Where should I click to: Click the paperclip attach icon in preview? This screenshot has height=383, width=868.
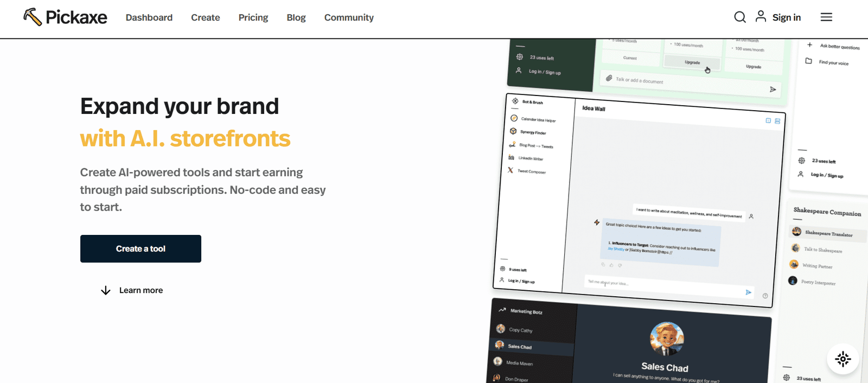609,78
